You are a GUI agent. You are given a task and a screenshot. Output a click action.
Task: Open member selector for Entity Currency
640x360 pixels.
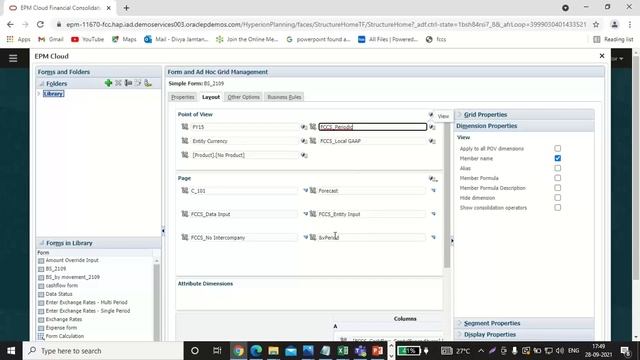(x=184, y=141)
